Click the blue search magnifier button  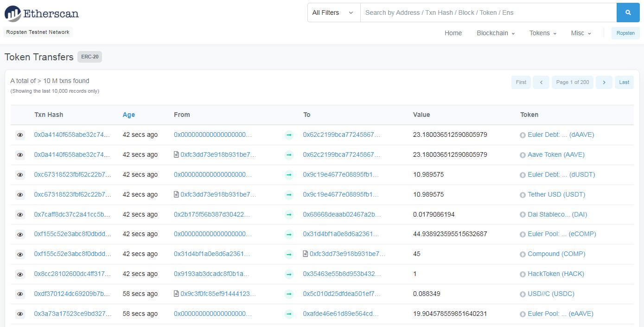pos(628,13)
